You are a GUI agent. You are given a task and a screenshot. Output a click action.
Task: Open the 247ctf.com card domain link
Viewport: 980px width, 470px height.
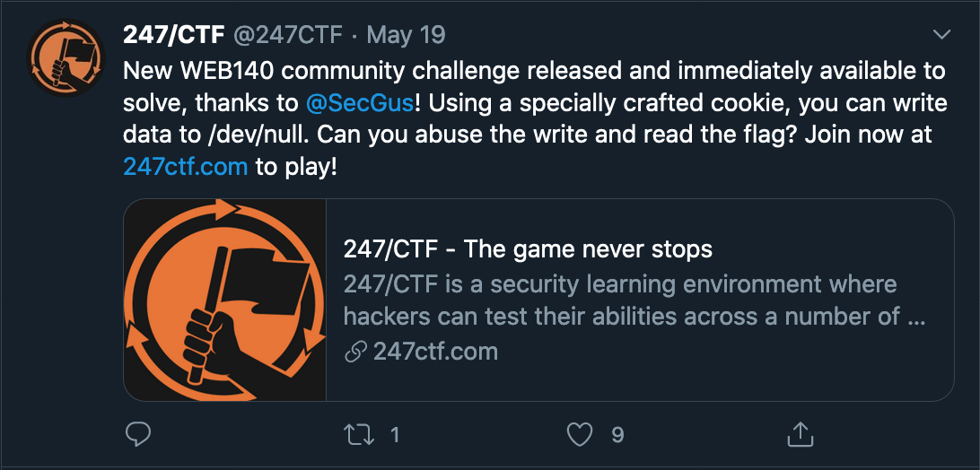coord(435,352)
